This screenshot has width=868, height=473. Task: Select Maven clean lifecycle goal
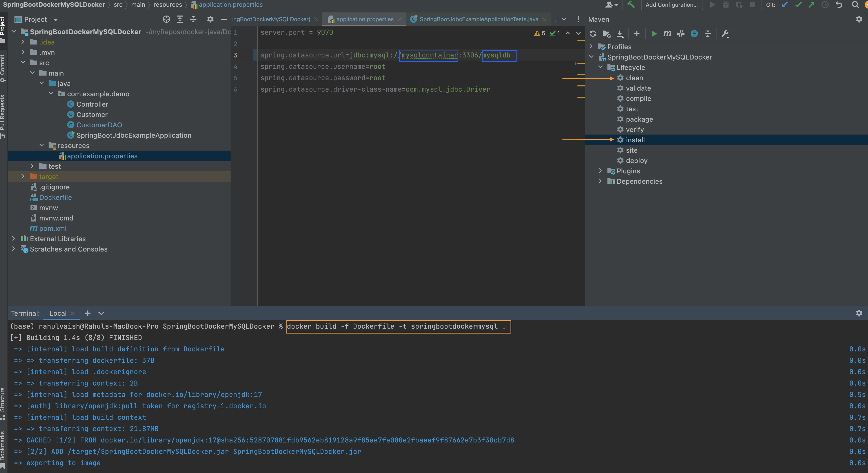(634, 78)
